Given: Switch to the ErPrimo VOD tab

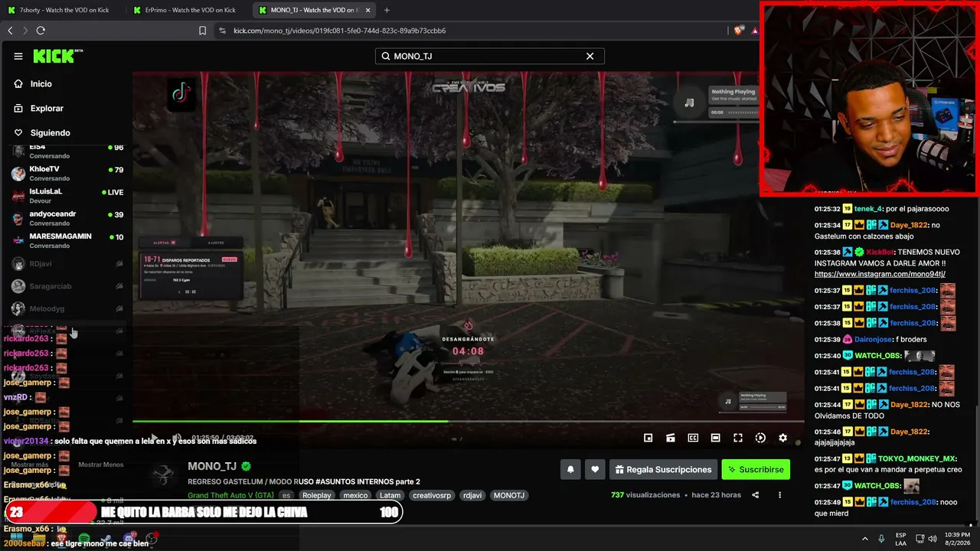Looking at the screenshot, I should point(189,10).
